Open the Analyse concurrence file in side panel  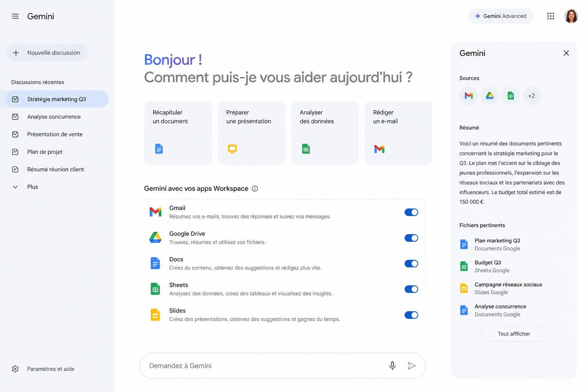coord(500,306)
